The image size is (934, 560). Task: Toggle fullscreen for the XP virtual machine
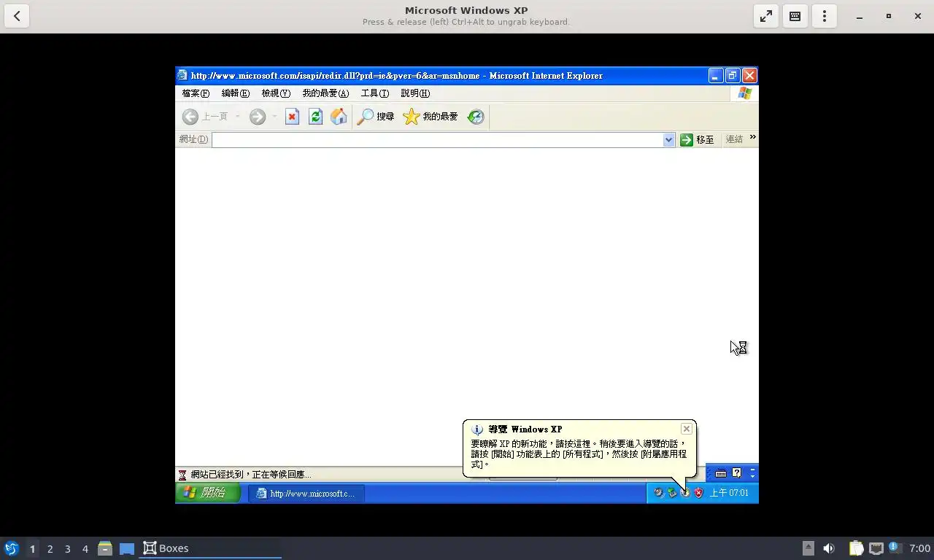tap(766, 16)
